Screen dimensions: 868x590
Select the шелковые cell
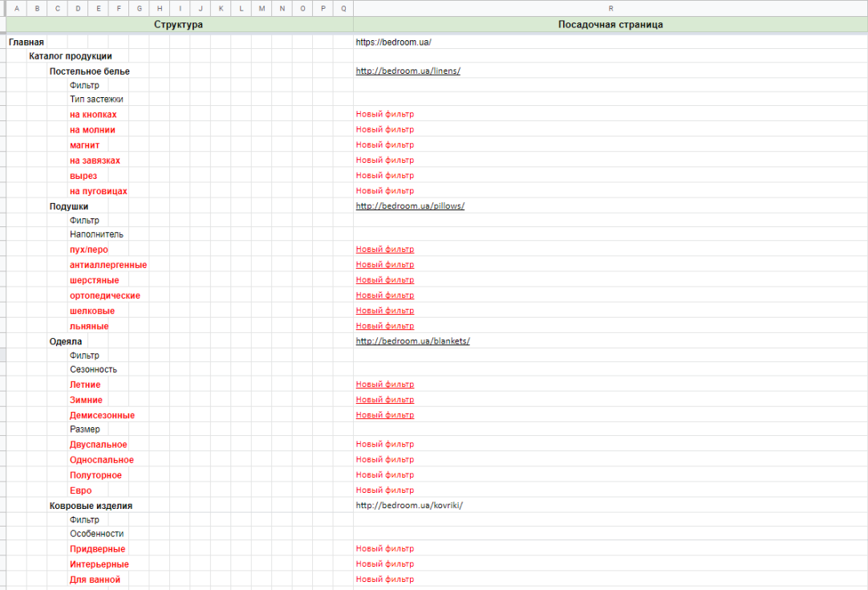click(92, 311)
